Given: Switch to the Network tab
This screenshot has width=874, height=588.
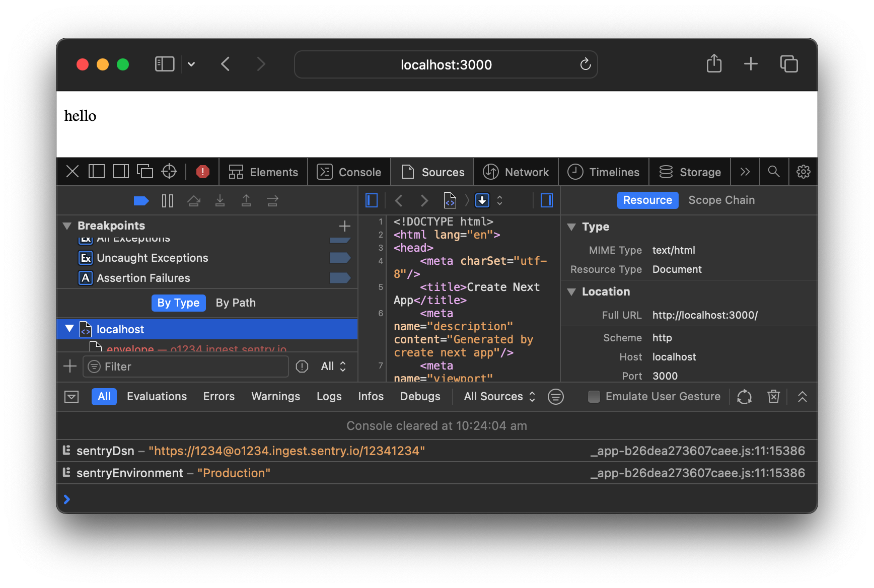Looking at the screenshot, I should pyautogui.click(x=516, y=172).
